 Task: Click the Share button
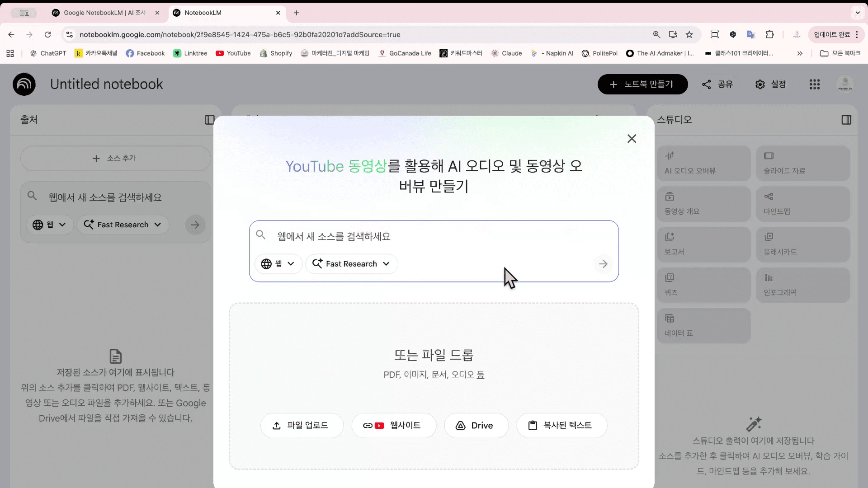[x=717, y=84]
